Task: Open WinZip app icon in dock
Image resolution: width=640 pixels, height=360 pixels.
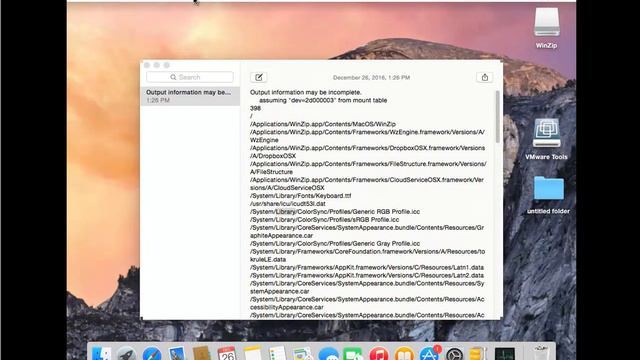Action: [478, 353]
